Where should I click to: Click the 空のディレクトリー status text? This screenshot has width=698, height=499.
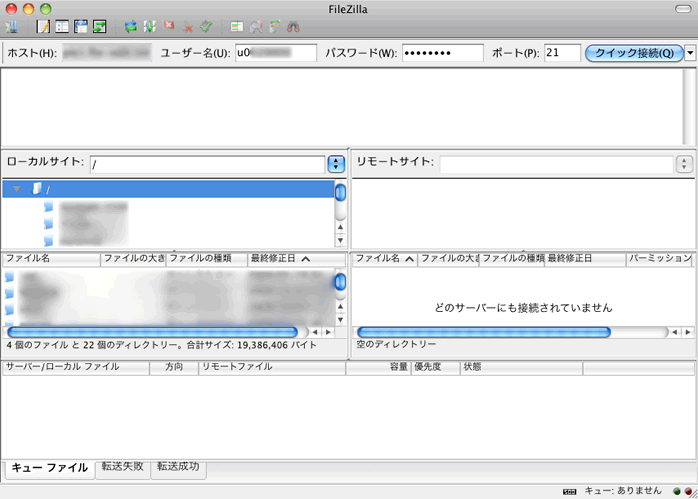(x=396, y=344)
